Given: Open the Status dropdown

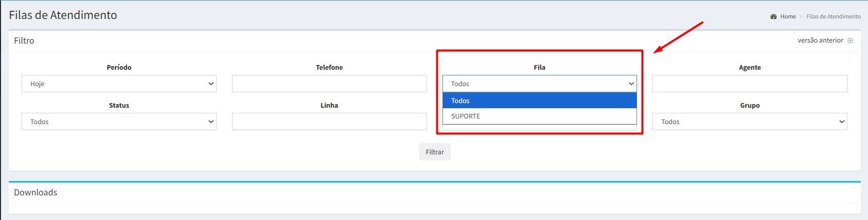Looking at the screenshot, I should click(x=119, y=122).
